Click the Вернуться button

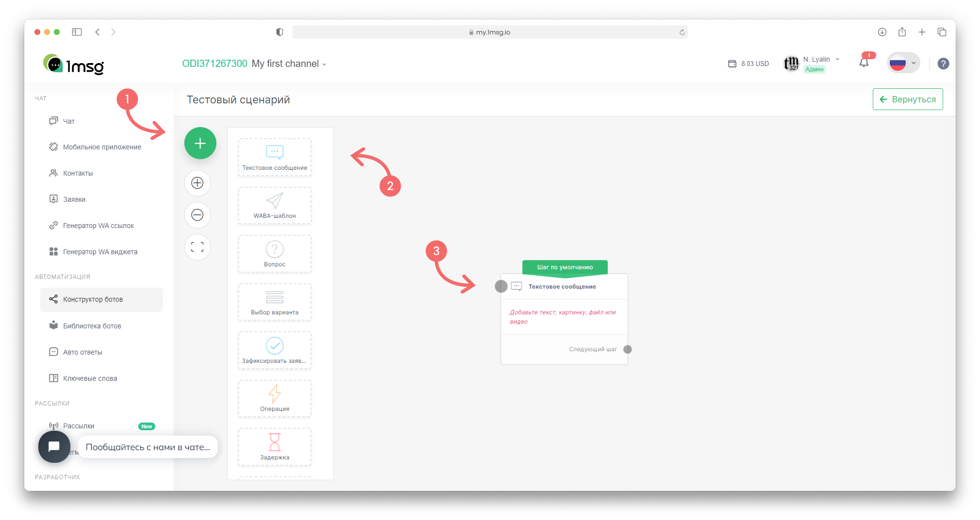click(907, 99)
